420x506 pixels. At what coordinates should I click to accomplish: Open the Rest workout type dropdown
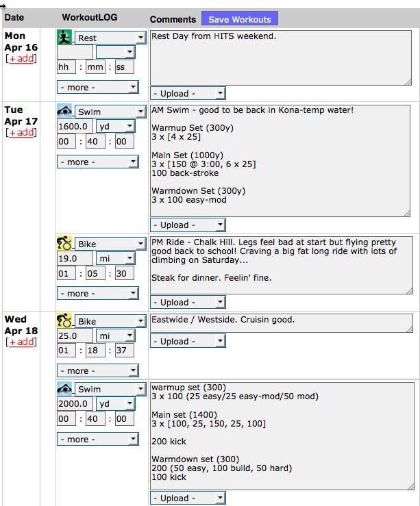click(x=110, y=38)
